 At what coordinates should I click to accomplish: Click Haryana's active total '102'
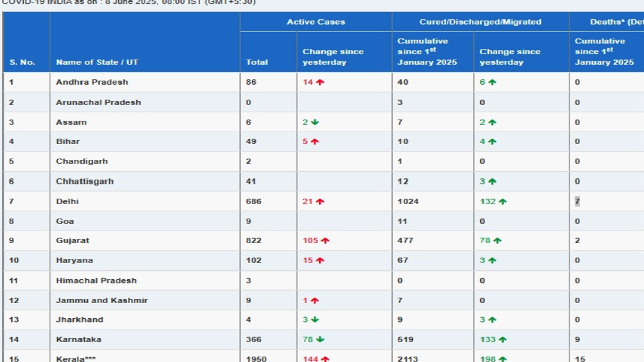pyautogui.click(x=254, y=261)
